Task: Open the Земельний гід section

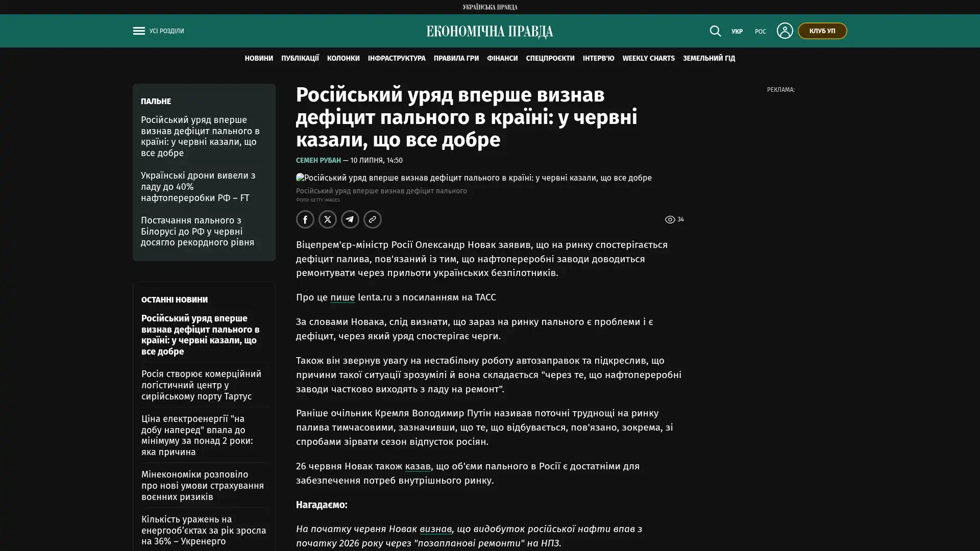Action: [x=709, y=58]
